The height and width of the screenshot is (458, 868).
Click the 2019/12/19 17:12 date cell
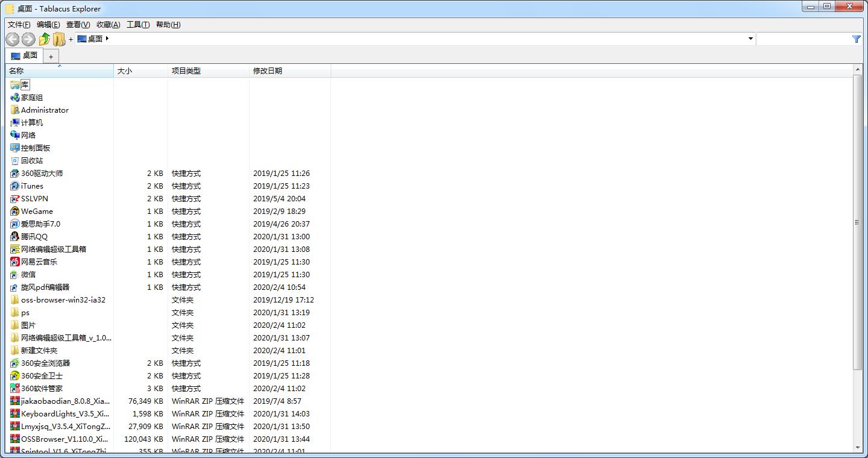(x=283, y=300)
